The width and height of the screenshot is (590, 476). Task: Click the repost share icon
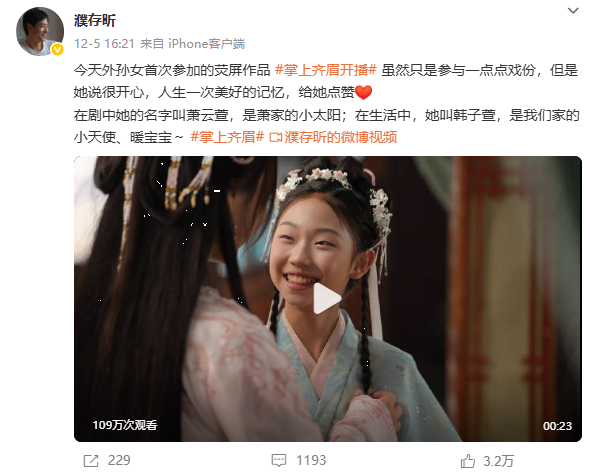point(91,461)
